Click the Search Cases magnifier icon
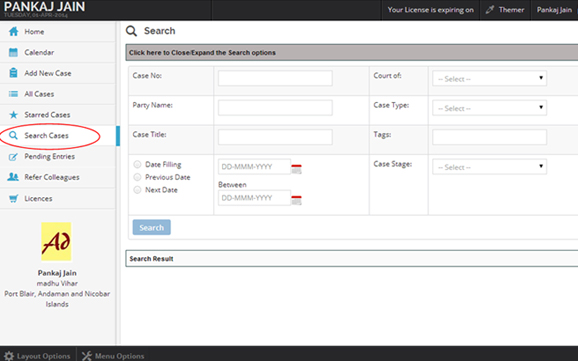Viewport: 578px width, 361px height. [13, 135]
